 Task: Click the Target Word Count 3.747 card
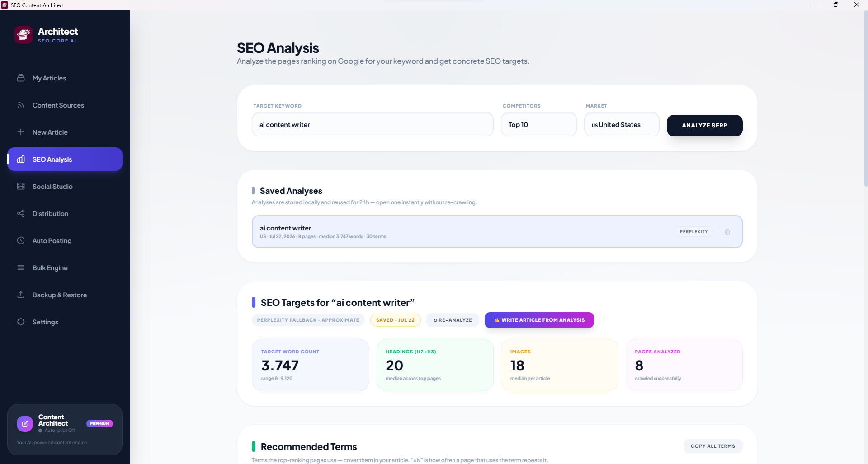(x=311, y=365)
